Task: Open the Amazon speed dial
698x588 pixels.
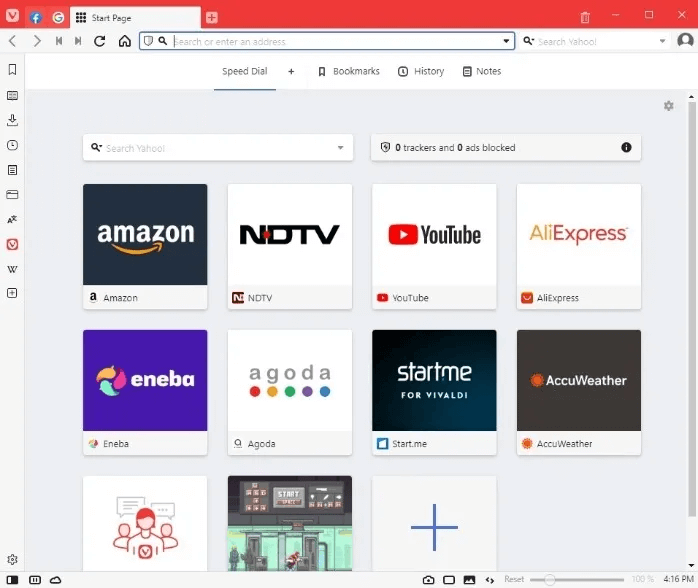Action: pyautogui.click(x=145, y=247)
